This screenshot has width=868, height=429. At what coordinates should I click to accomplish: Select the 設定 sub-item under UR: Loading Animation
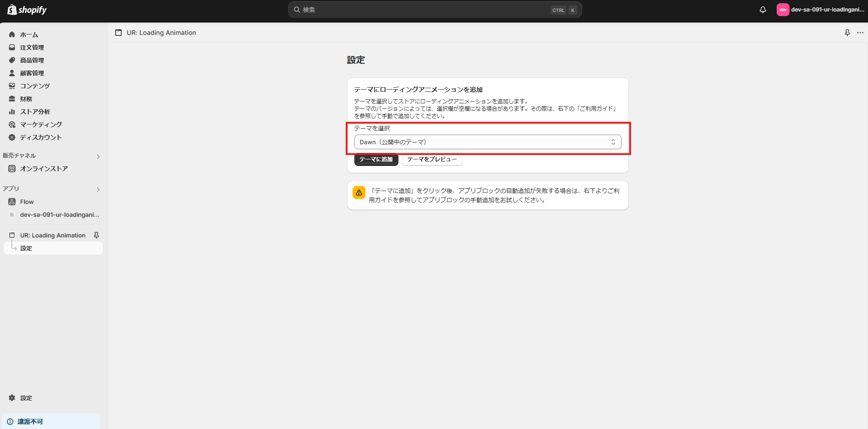(x=53, y=248)
